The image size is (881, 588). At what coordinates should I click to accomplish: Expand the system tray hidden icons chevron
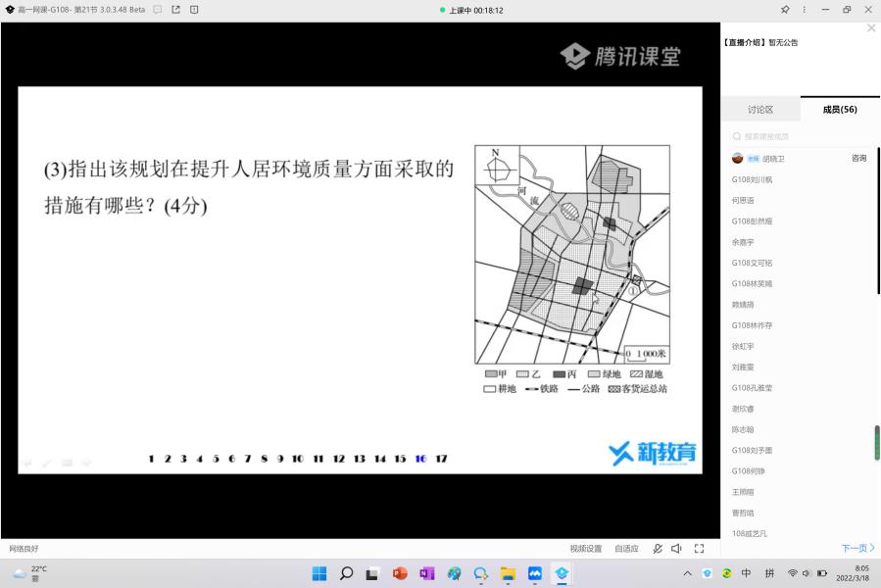tap(687, 573)
